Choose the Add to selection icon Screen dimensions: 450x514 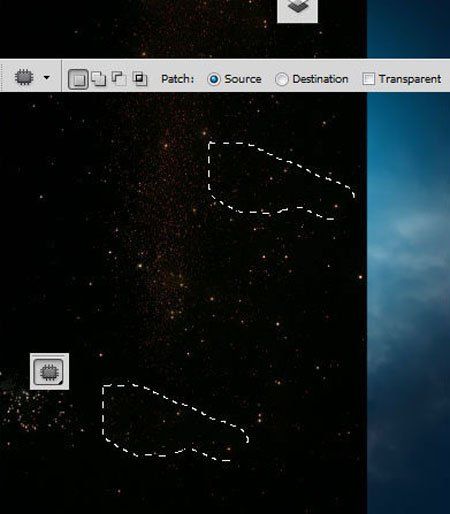99,79
